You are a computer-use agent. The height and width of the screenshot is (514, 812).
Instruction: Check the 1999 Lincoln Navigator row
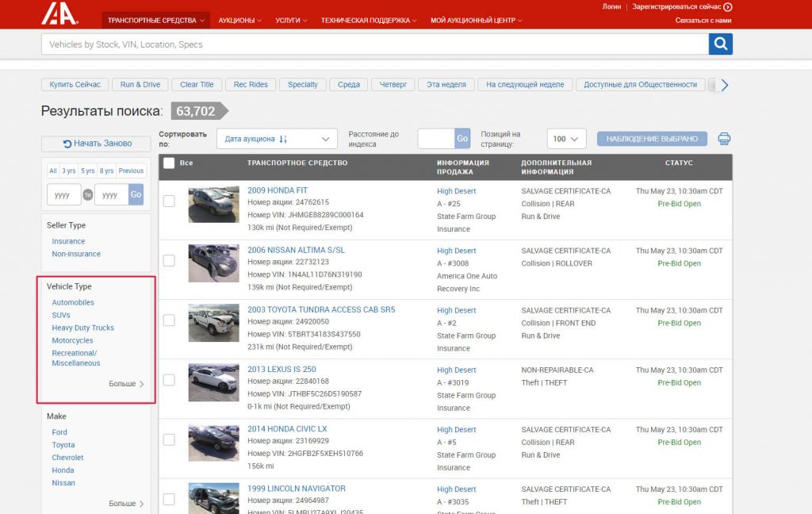[169, 499]
